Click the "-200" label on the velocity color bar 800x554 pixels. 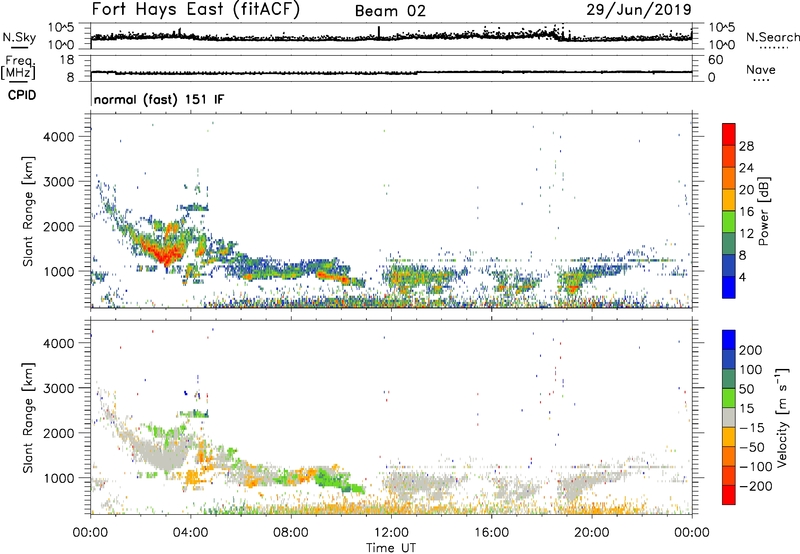[756, 486]
